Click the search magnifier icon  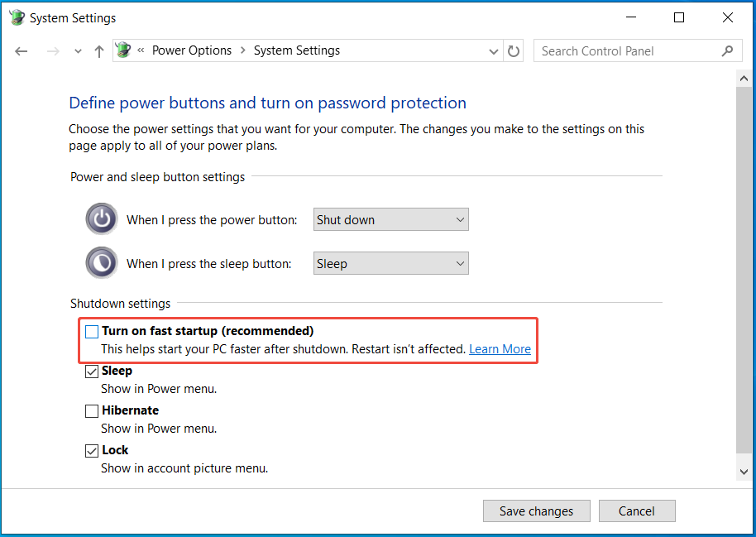[728, 50]
